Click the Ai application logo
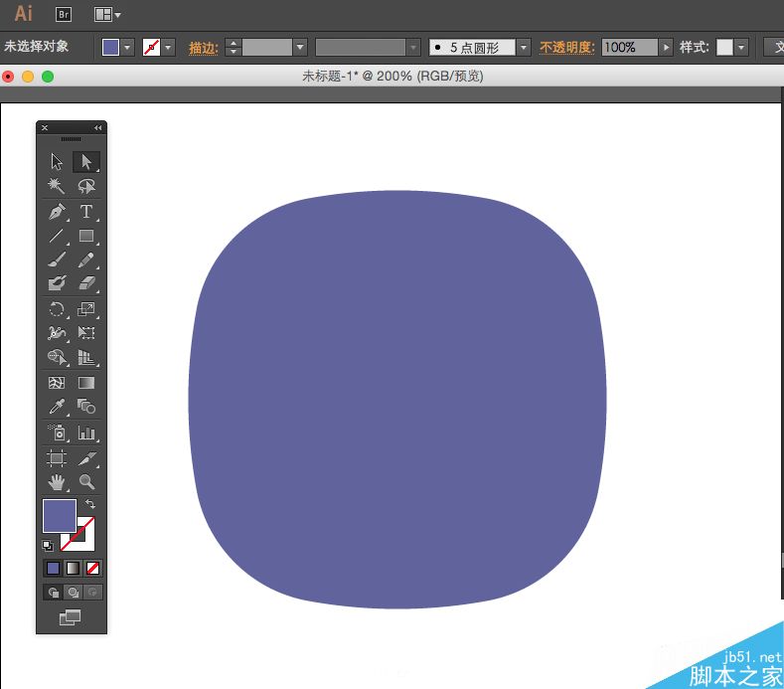 [24, 14]
